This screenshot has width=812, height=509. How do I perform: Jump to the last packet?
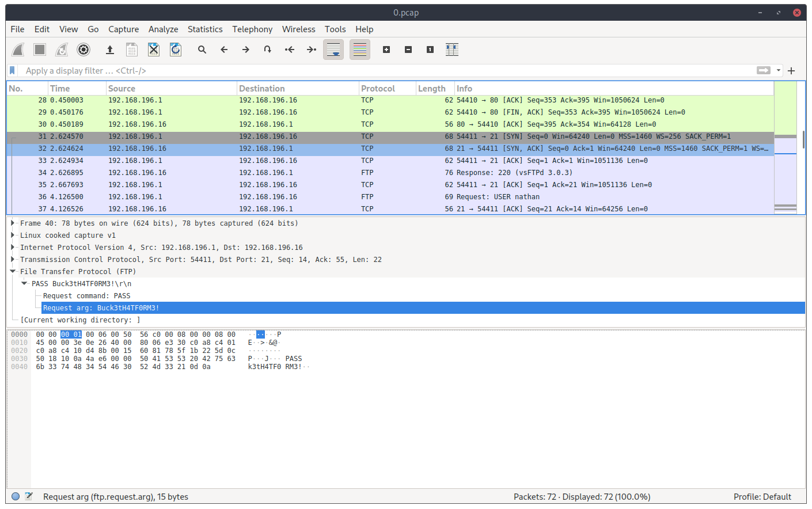pos(311,50)
